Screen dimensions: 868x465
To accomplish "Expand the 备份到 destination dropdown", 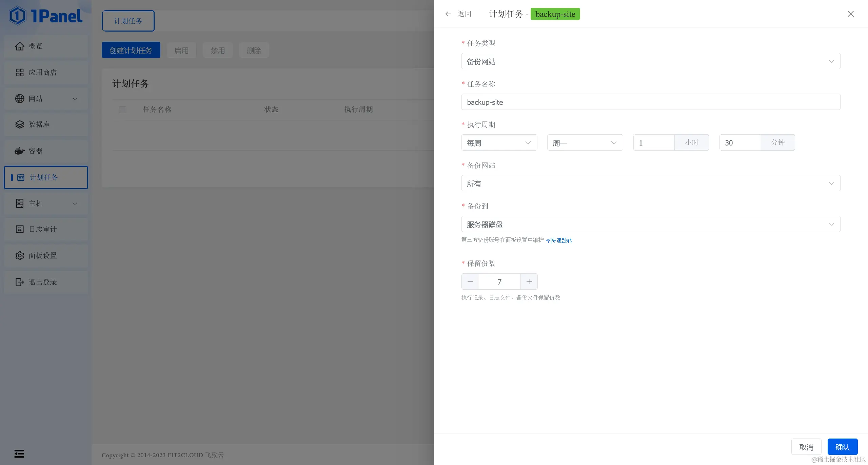I will 650,224.
